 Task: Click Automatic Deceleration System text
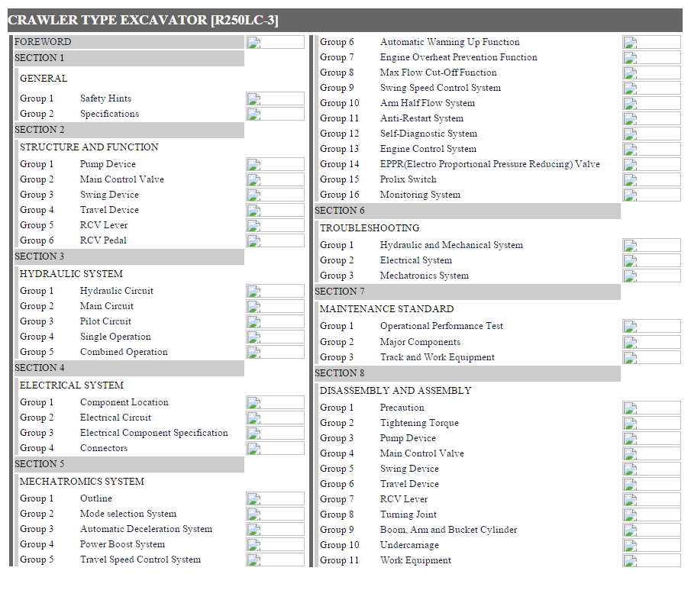coord(147,529)
